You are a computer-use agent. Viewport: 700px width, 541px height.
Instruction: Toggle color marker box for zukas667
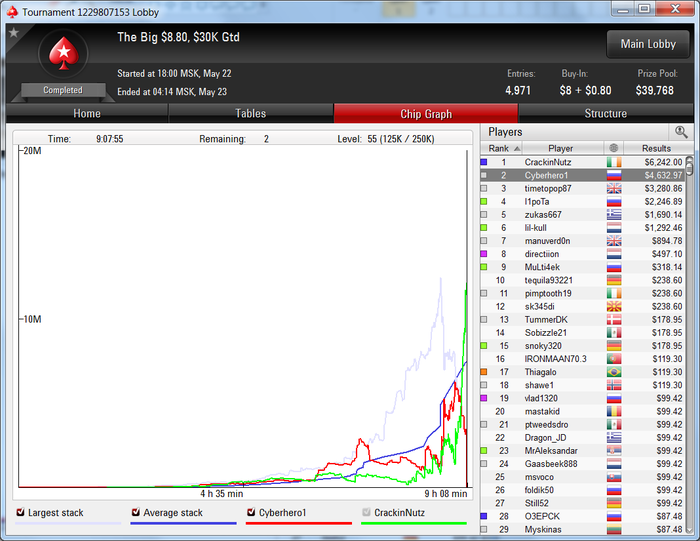[x=483, y=215]
